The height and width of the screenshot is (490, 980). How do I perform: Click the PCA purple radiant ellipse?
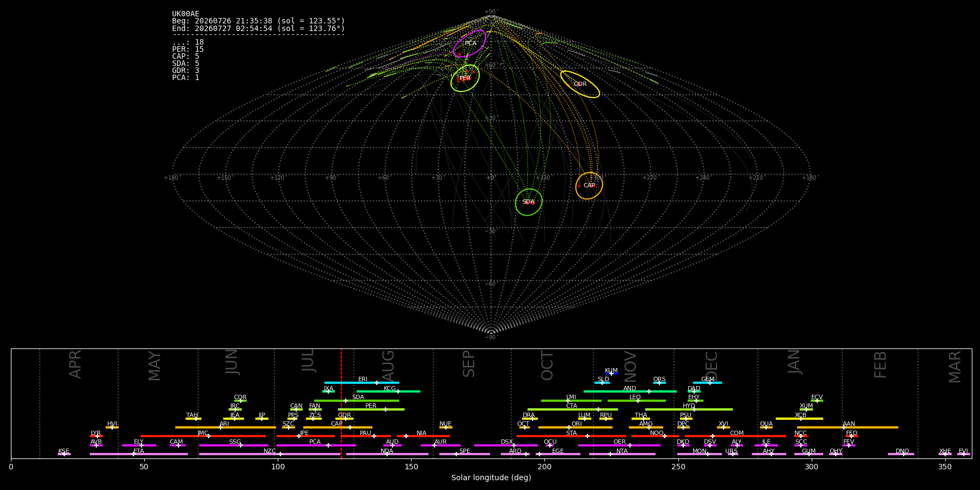click(469, 44)
